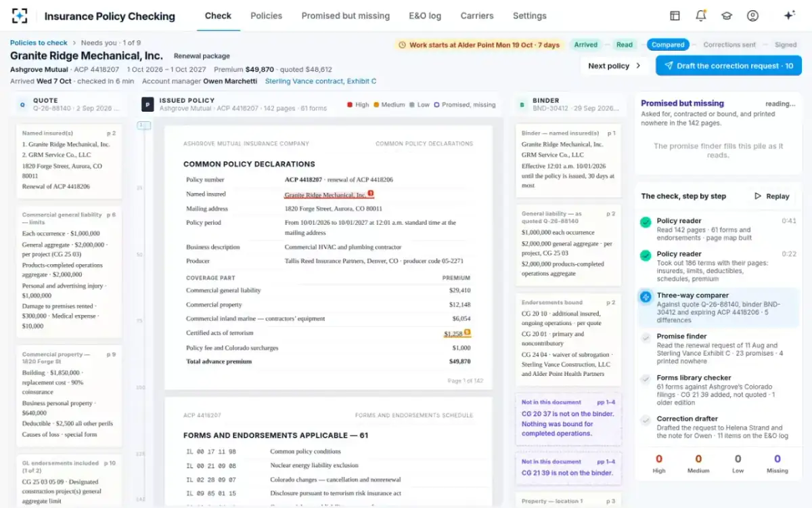Click first Policy reader green check icon
812x508 pixels.
point(646,221)
